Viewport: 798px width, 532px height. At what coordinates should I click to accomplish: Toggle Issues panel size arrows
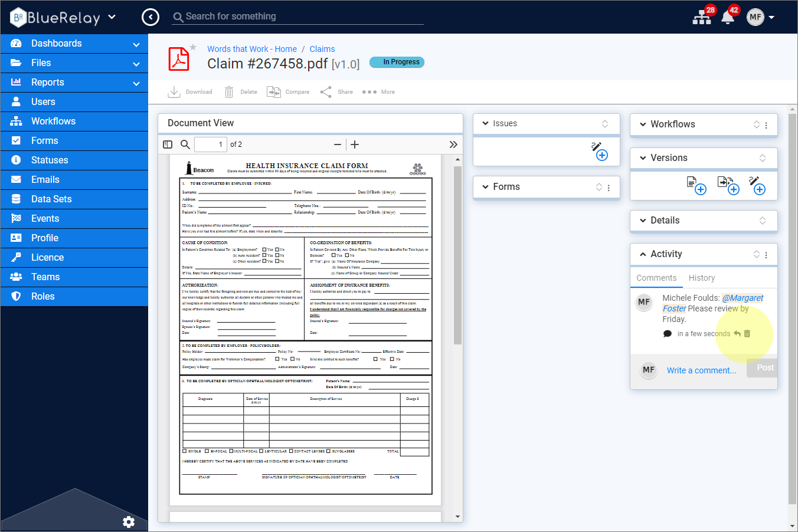[x=605, y=123]
